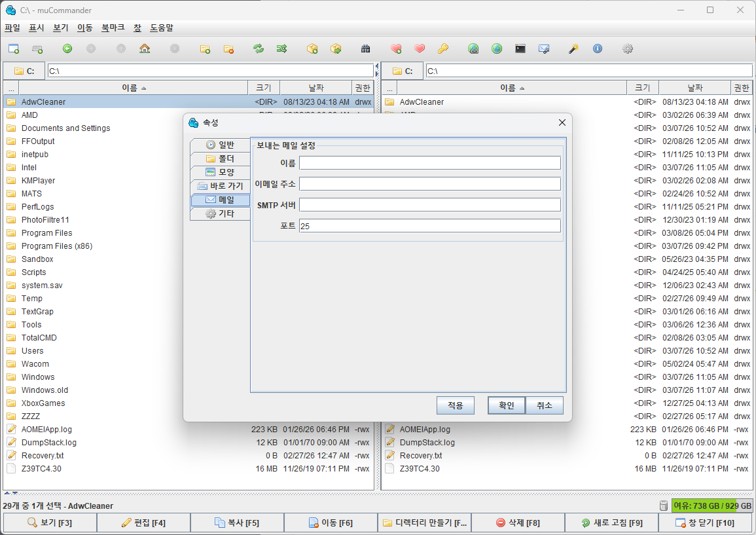Click the blue file Properties info icon
The width and height of the screenshot is (756, 535).
(x=598, y=48)
